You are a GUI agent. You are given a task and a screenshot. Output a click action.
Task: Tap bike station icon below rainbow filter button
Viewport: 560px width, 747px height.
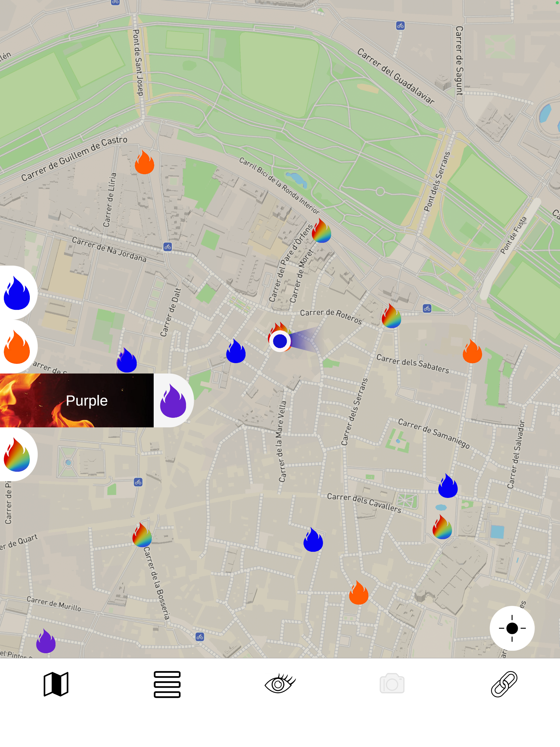pos(138,482)
